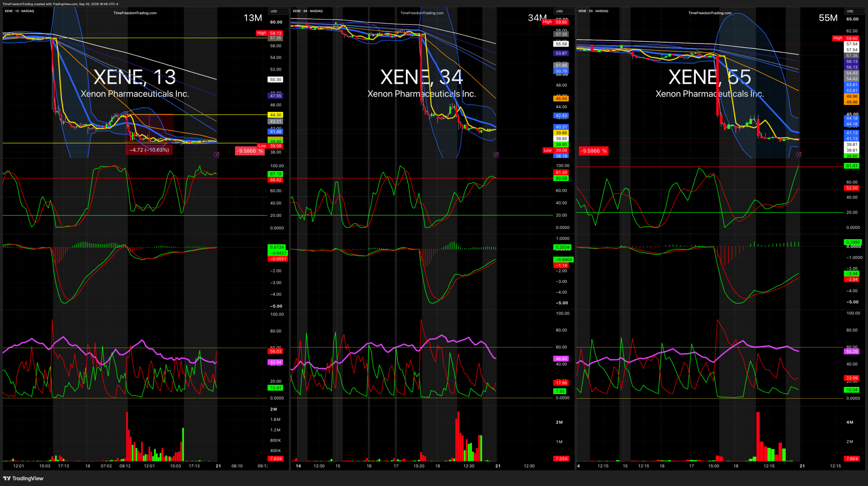Open the USD currency selector on 34M chart
This screenshot has width=868, height=486.
pos(560,11)
